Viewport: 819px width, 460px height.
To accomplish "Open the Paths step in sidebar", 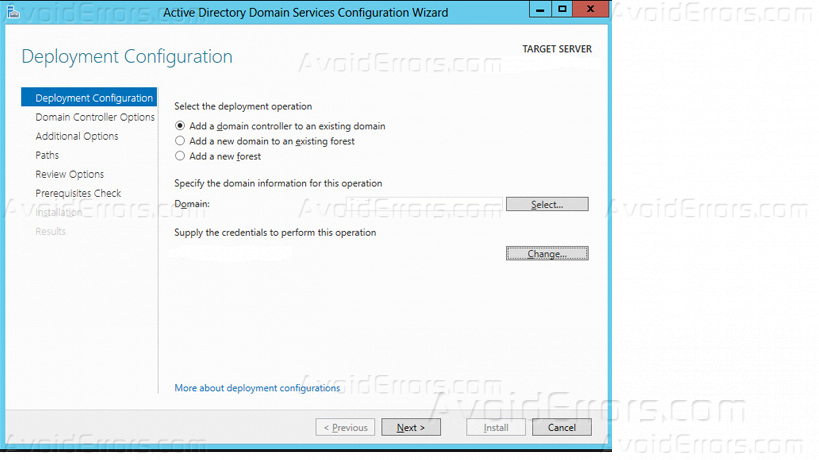I will pyautogui.click(x=47, y=155).
